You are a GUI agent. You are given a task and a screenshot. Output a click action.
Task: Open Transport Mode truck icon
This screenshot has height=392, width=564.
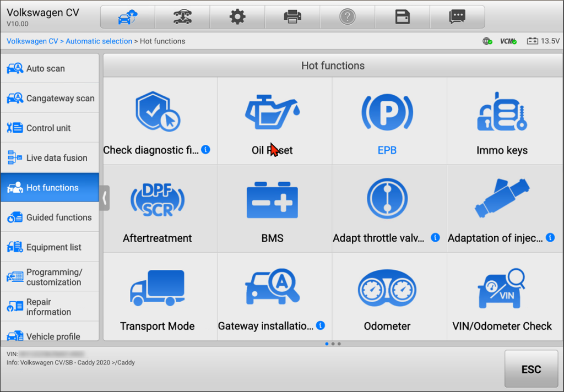click(158, 288)
